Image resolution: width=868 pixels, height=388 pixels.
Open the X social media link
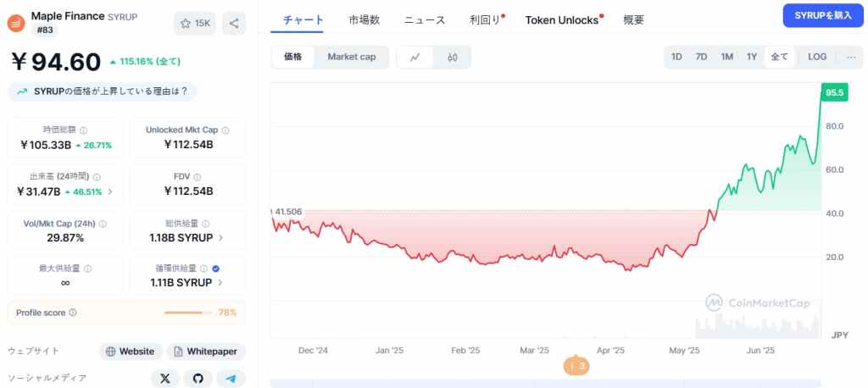click(165, 379)
